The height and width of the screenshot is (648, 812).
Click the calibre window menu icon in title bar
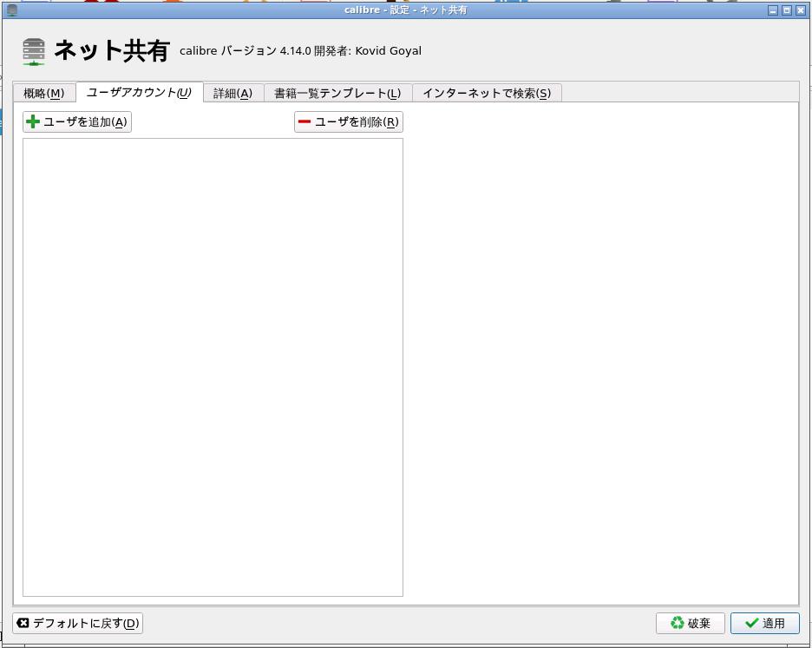point(12,10)
